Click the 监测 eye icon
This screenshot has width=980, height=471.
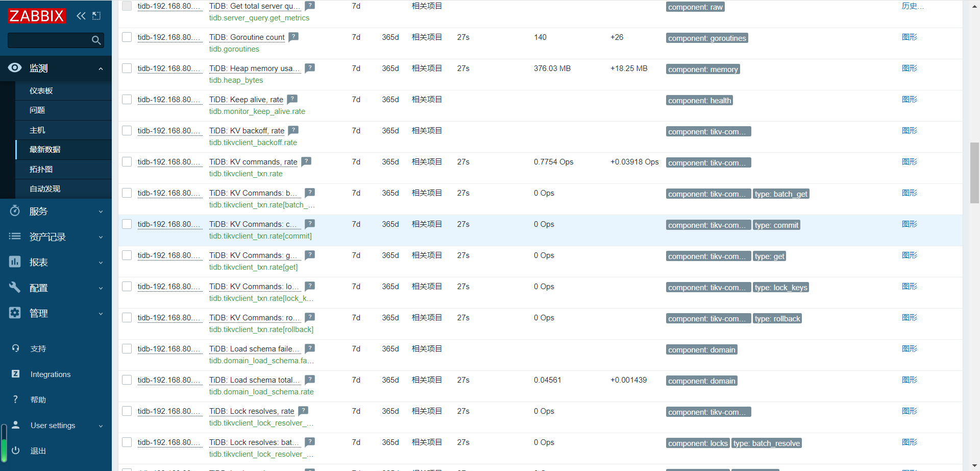(15, 68)
